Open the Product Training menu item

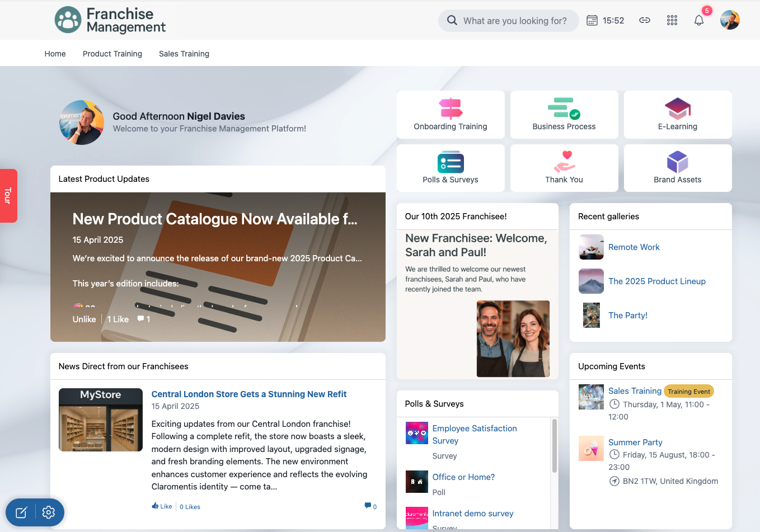[112, 54]
